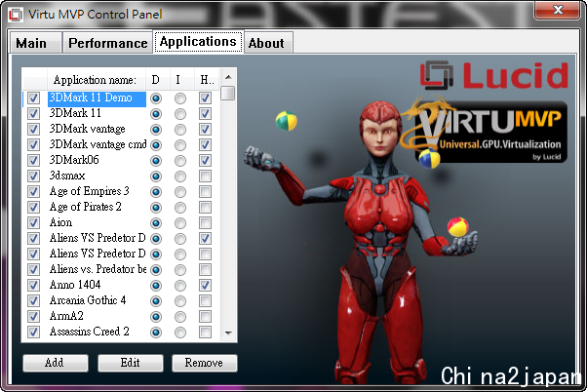
Task: Check the H column checkbox for Assassins Creed 2
Action: 205,333
